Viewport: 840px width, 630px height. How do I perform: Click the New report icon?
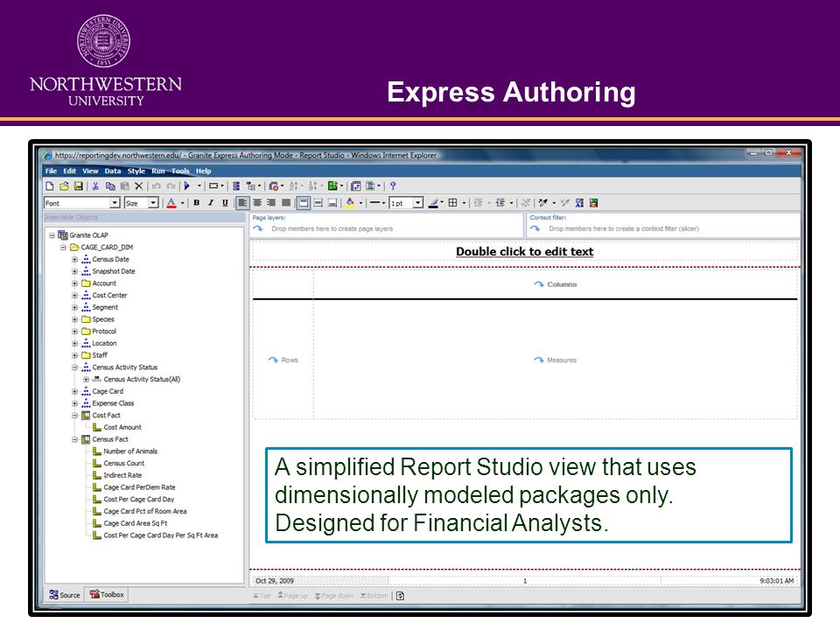[50, 185]
